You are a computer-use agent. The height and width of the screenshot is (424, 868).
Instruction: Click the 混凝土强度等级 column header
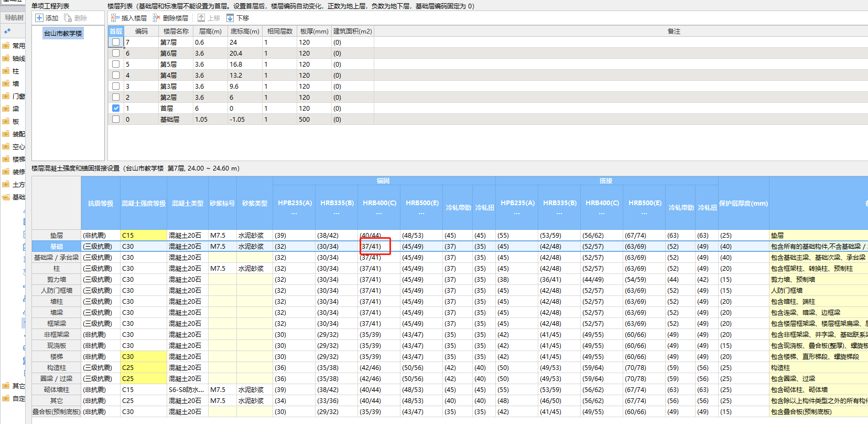click(144, 204)
